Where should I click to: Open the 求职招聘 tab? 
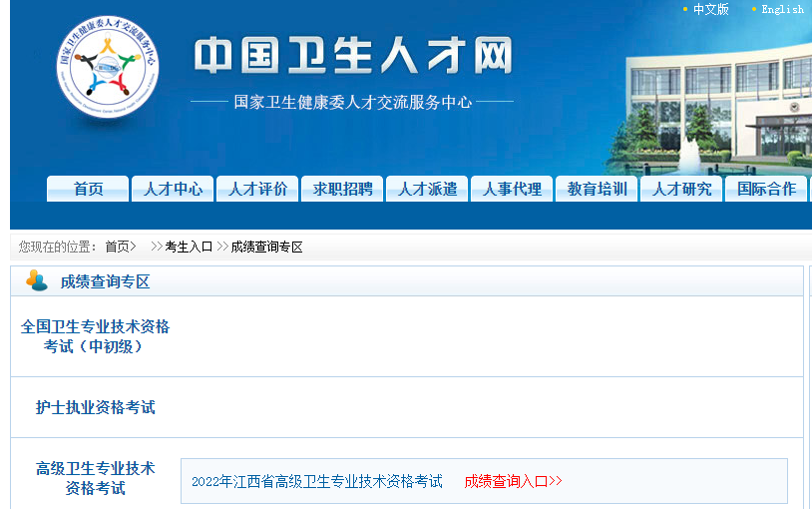click(x=342, y=189)
